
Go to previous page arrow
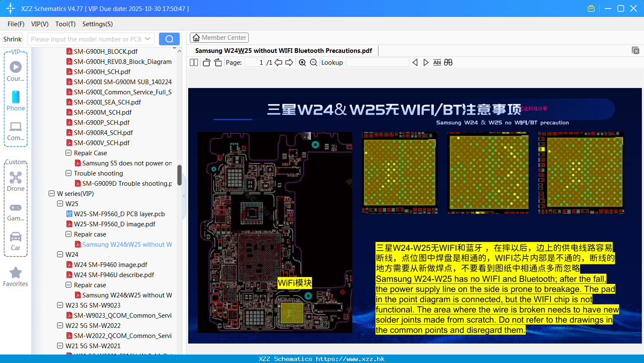278,63
